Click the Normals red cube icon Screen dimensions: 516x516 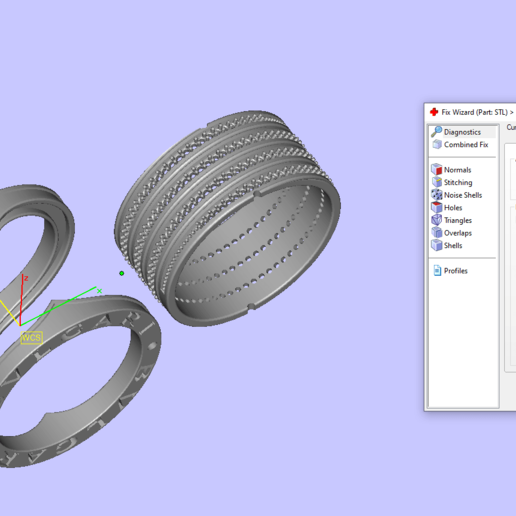(437, 169)
